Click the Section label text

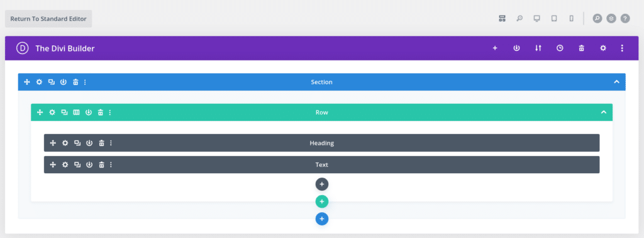(321, 82)
